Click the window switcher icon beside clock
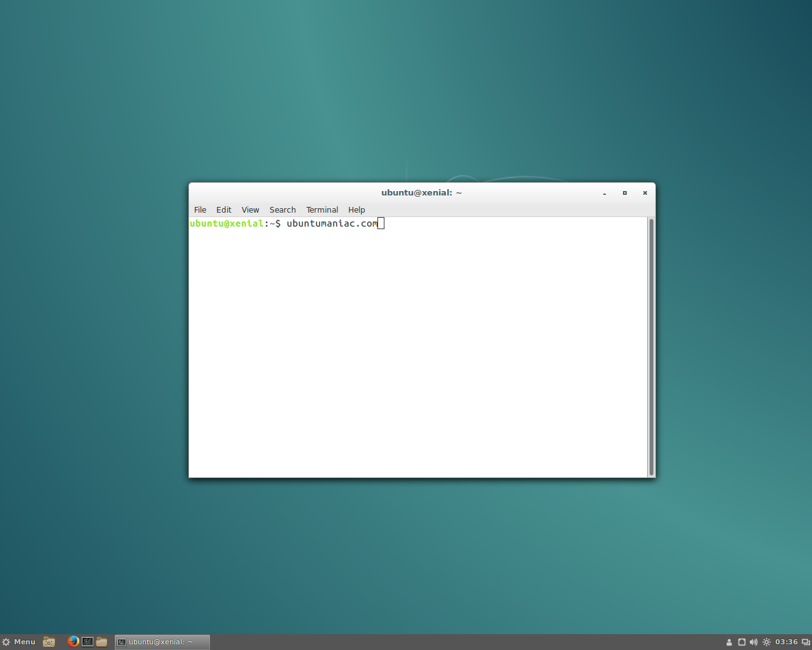 click(x=806, y=642)
